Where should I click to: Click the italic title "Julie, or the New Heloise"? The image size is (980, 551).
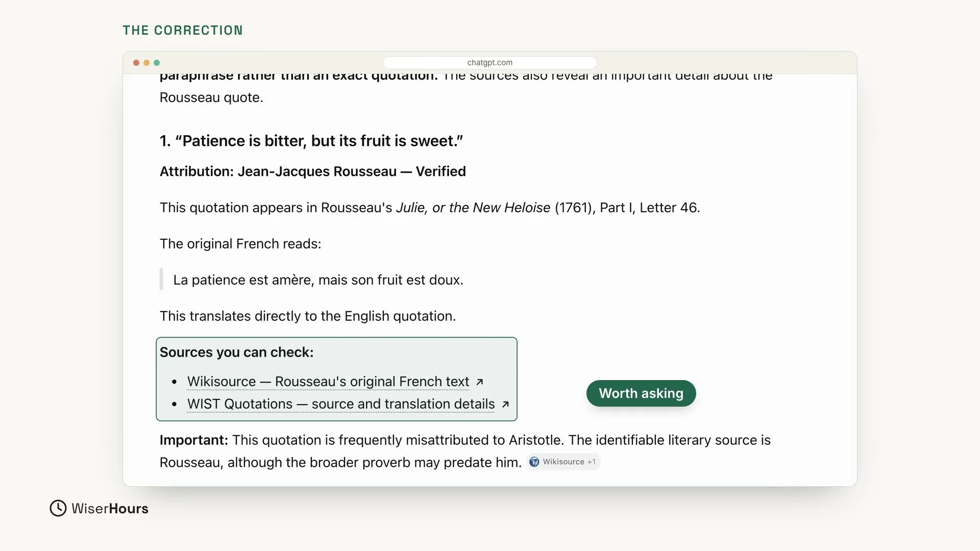(x=473, y=208)
